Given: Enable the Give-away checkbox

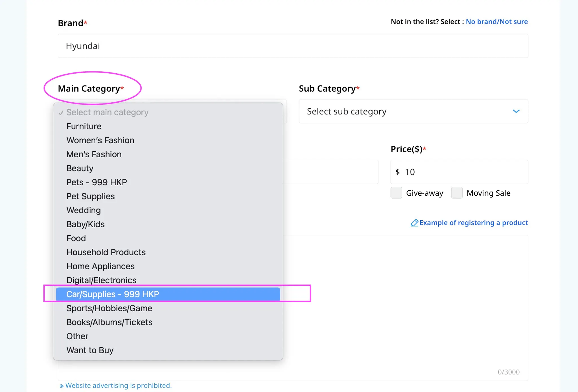Looking at the screenshot, I should tap(396, 193).
